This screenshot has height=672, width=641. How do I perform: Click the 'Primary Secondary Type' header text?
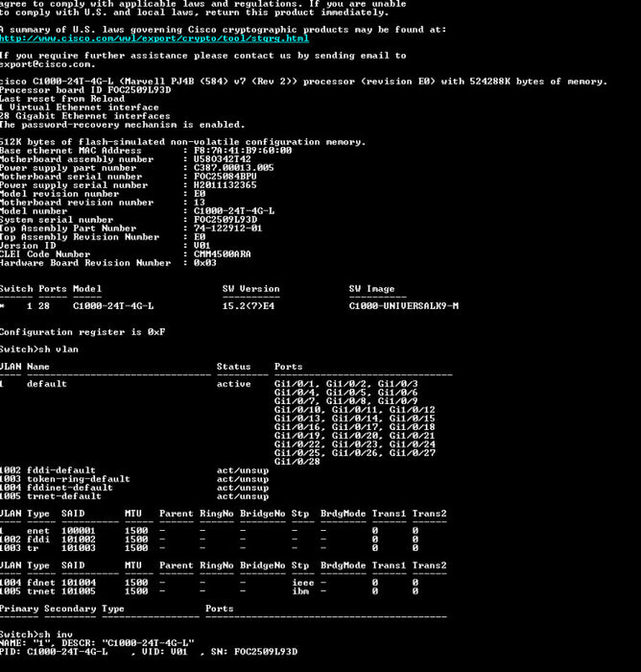pos(62,609)
